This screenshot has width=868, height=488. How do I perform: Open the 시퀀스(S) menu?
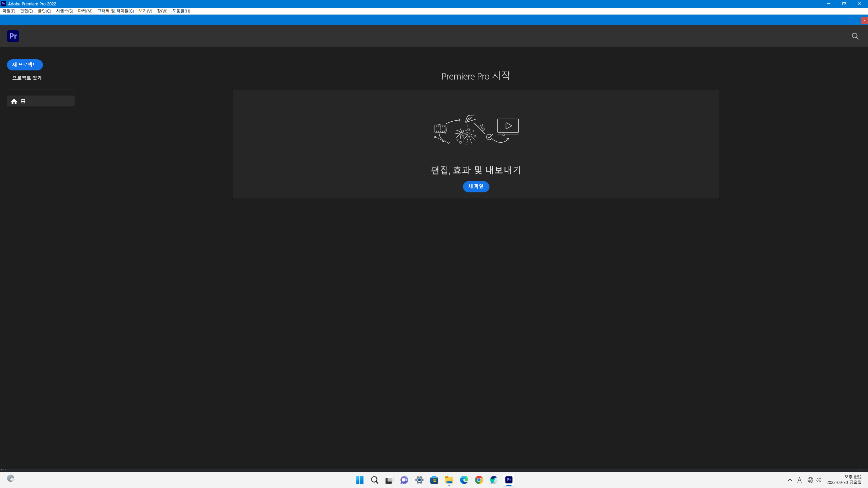(x=64, y=11)
